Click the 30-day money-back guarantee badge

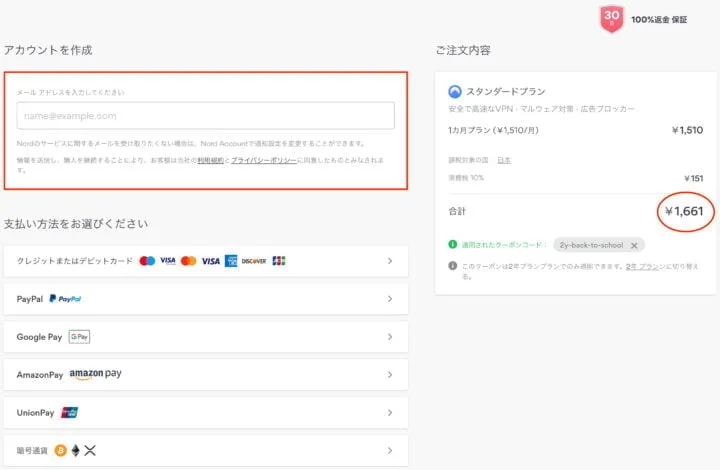tap(611, 19)
